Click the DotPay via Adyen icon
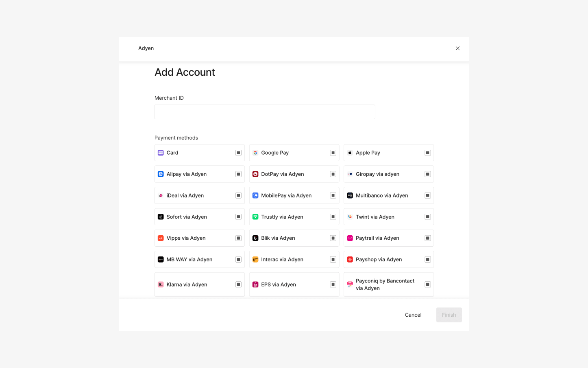 point(255,174)
